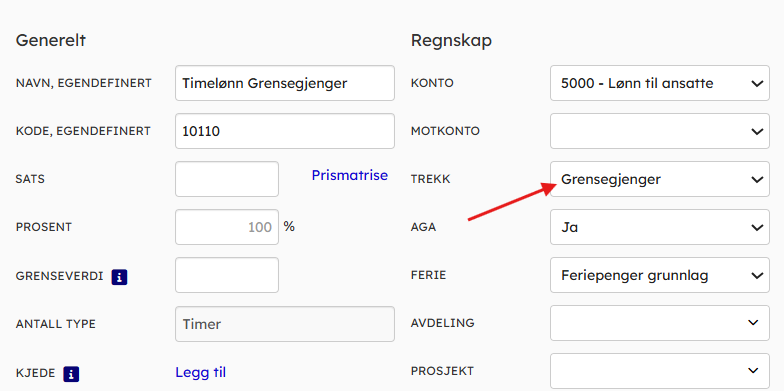Click the empty SATS input field
The height and width of the screenshot is (391, 784).
click(227, 179)
